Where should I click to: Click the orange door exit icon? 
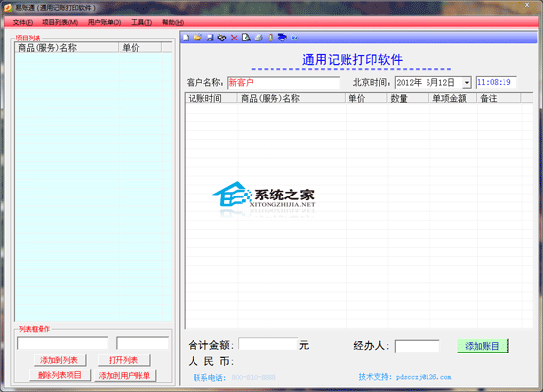click(x=271, y=38)
